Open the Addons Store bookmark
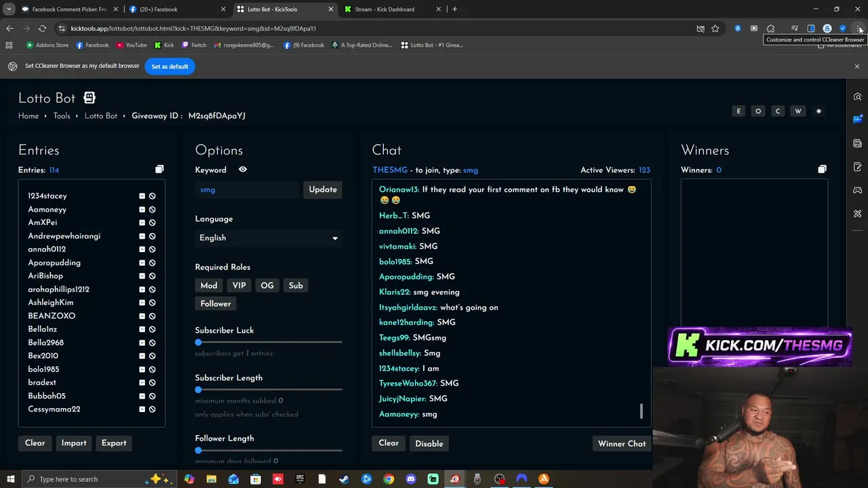This screenshot has width=868, height=488. point(47,45)
